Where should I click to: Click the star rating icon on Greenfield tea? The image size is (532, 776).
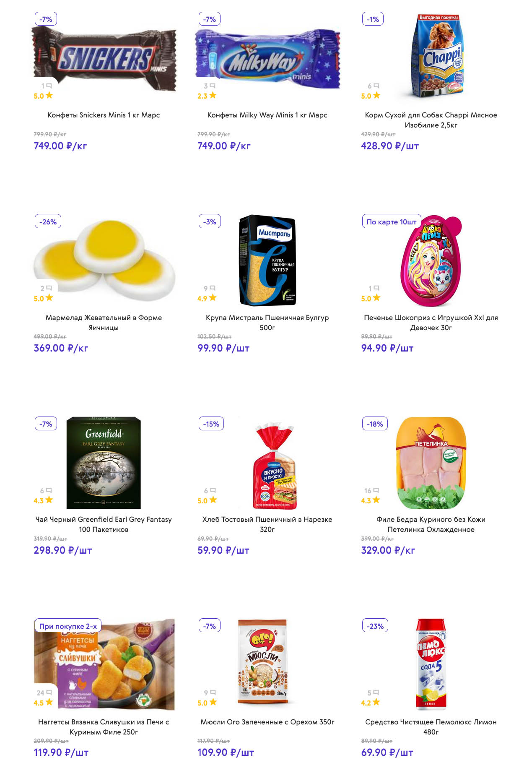tap(49, 500)
